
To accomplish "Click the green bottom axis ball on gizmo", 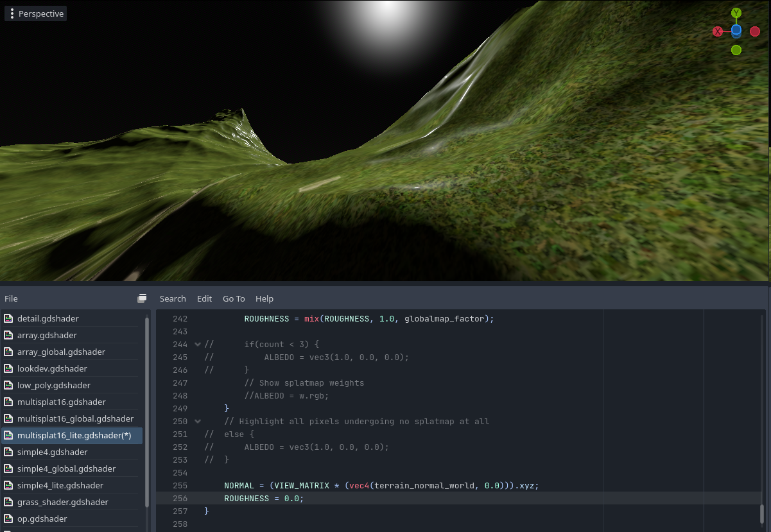I will (736, 49).
